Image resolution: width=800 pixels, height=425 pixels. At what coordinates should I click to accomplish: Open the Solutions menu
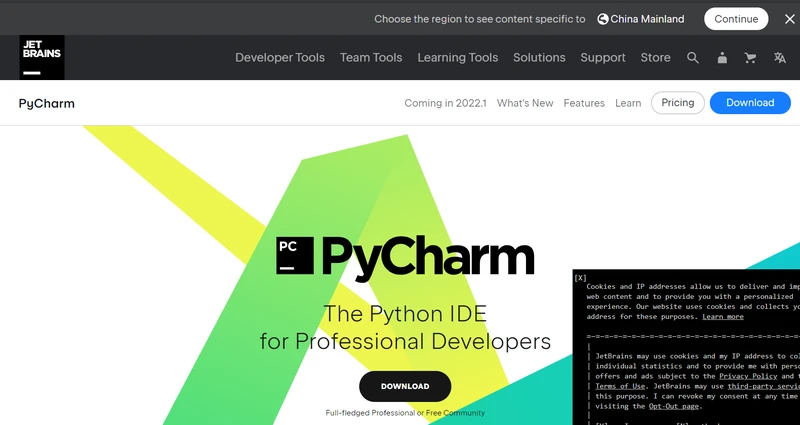[539, 58]
